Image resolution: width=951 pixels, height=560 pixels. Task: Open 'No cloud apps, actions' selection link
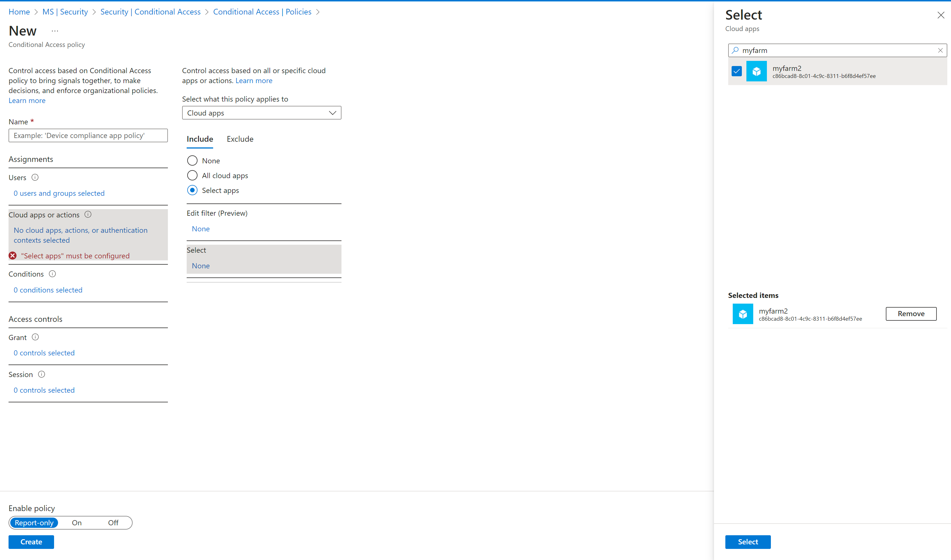[x=80, y=235]
